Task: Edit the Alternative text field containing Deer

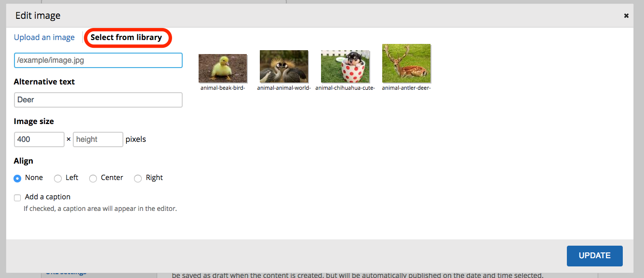Action: (x=98, y=99)
